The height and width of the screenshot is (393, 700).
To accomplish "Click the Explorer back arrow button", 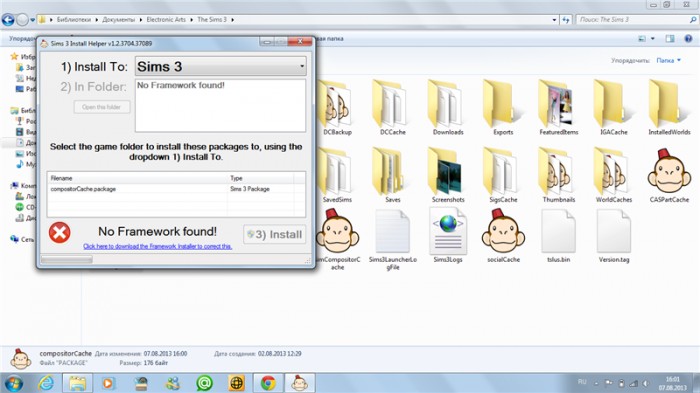I will pos(8,20).
